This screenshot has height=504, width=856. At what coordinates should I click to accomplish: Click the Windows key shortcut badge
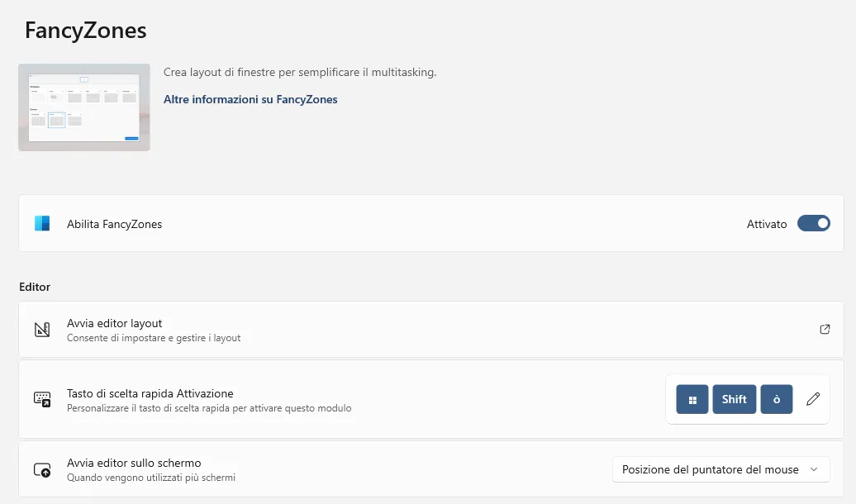click(692, 399)
